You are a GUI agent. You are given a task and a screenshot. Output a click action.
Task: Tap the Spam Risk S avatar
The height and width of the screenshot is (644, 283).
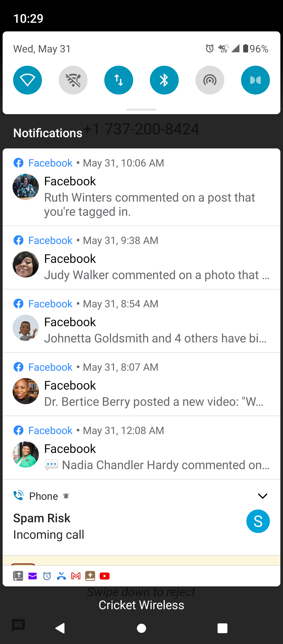258,521
